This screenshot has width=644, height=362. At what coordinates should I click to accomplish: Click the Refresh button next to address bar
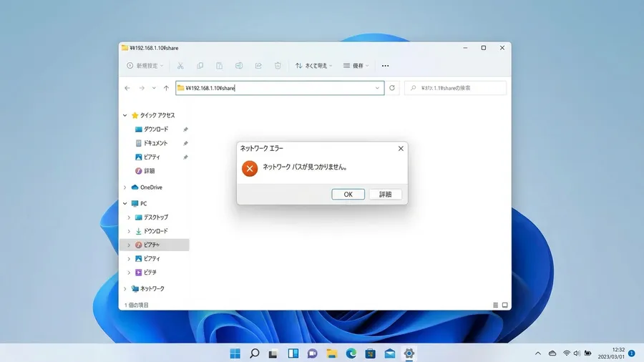coord(392,88)
